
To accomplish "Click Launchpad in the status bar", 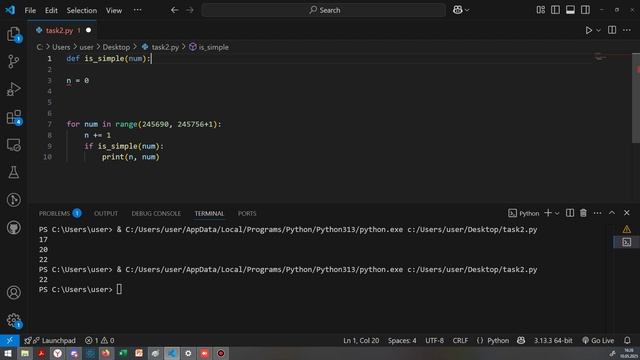I will coord(50,340).
